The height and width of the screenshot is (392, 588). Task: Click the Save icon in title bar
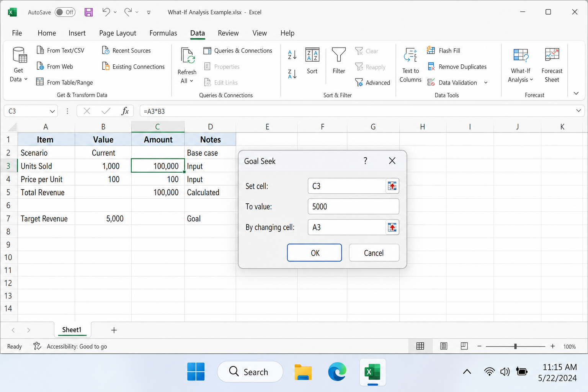coord(88,12)
